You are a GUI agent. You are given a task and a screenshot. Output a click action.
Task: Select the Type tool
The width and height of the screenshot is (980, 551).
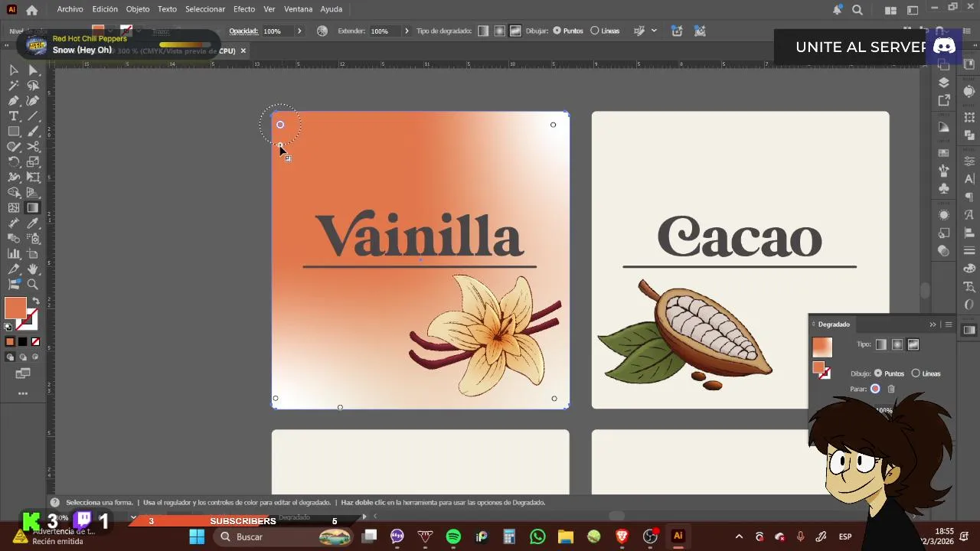click(x=14, y=116)
